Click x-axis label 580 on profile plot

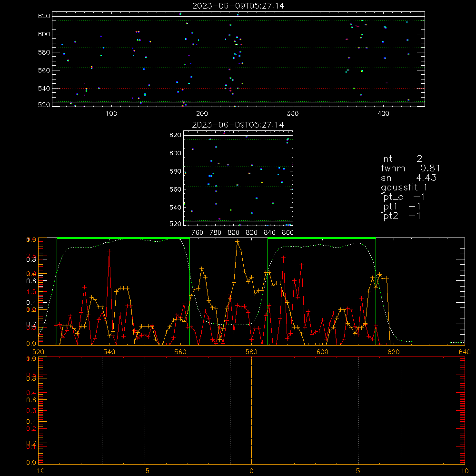tap(251, 352)
